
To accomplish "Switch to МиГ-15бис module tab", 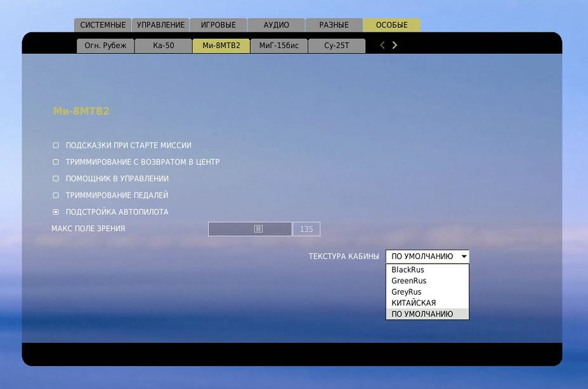I will pyautogui.click(x=279, y=46).
